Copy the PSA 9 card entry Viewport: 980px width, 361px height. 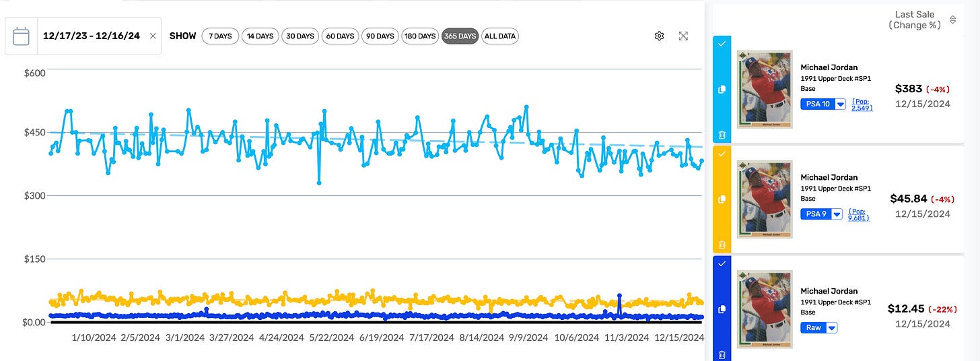[x=722, y=199]
